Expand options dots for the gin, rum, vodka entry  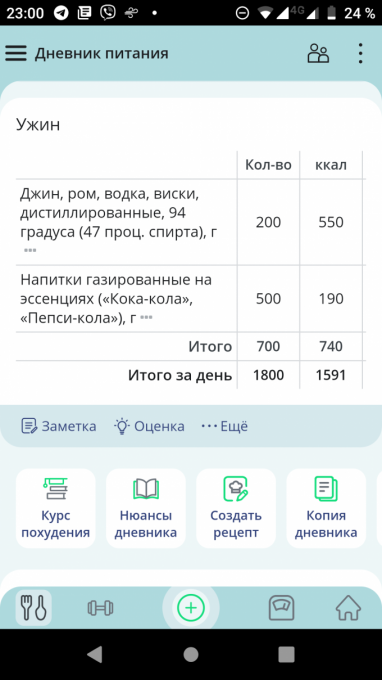click(30, 250)
